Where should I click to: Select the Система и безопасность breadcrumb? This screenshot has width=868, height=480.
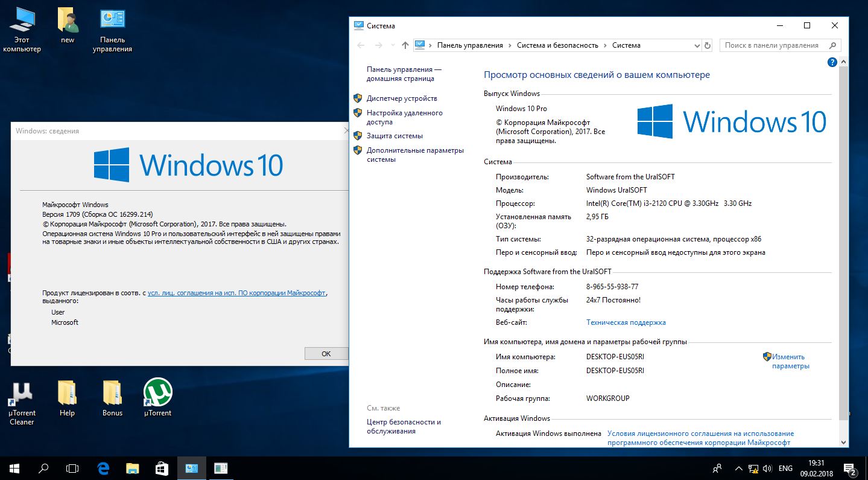[557, 45]
